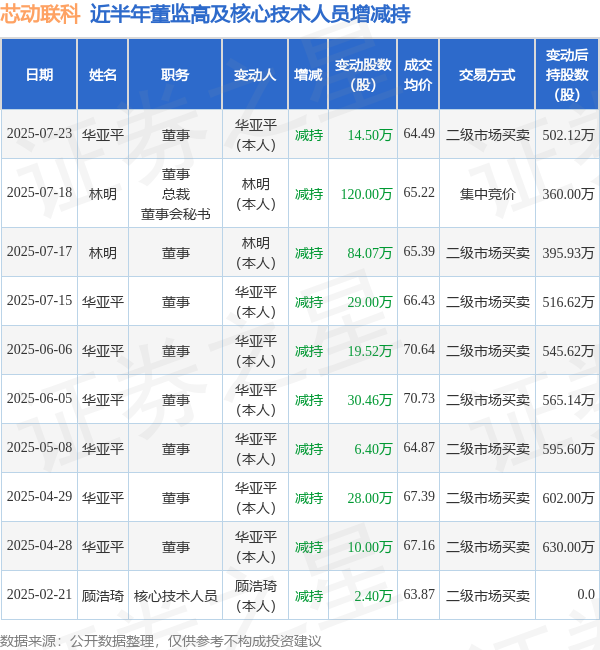Click the average price 70.73
Screen dimensions: 600x650
[419, 399]
